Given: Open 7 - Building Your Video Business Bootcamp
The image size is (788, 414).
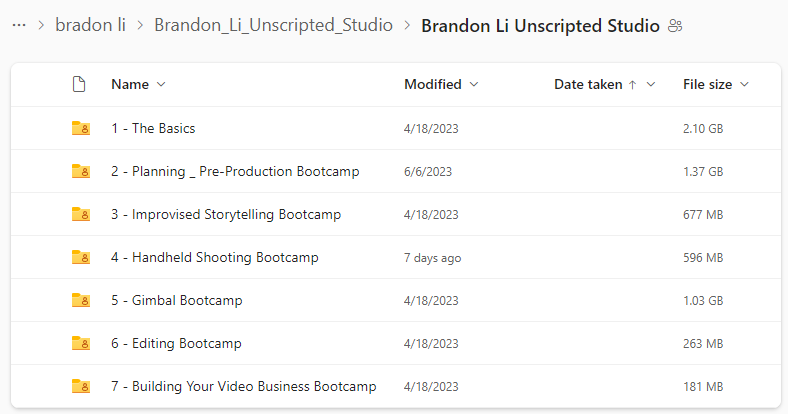Looking at the screenshot, I should tap(244, 386).
